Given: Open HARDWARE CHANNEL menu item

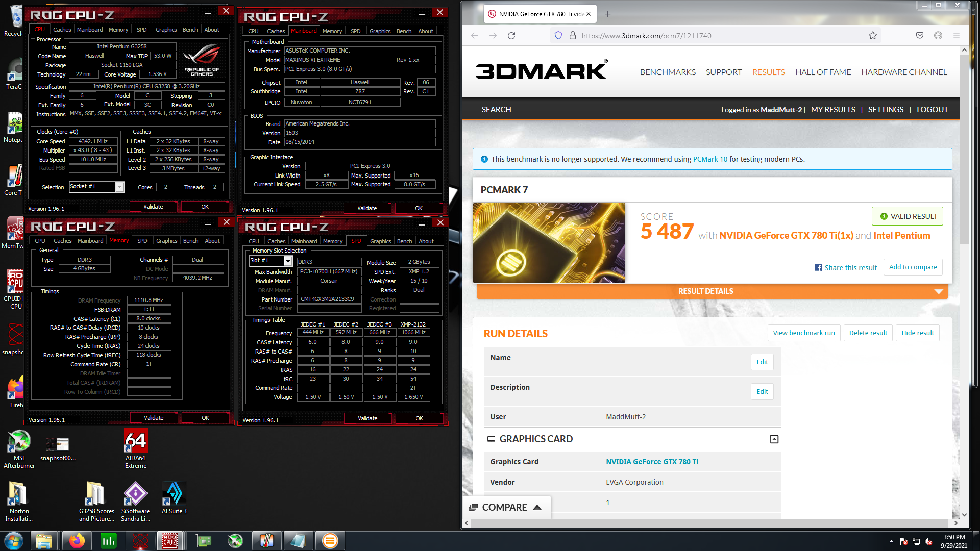Looking at the screenshot, I should (x=904, y=72).
